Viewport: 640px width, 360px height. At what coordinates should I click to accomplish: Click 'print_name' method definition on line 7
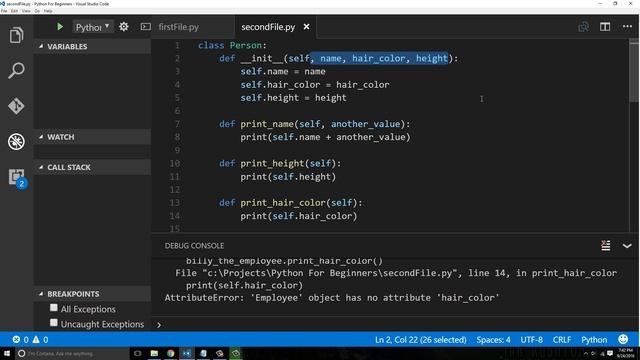267,124
